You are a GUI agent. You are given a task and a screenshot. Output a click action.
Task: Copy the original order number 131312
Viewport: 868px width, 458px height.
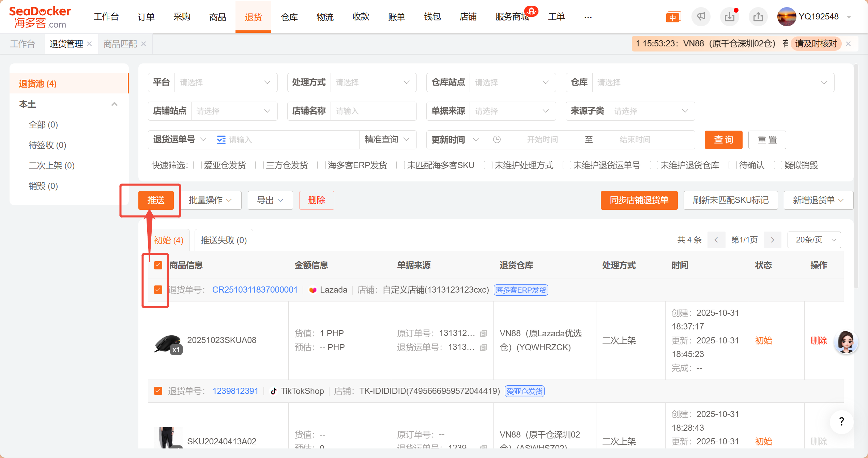click(483, 334)
